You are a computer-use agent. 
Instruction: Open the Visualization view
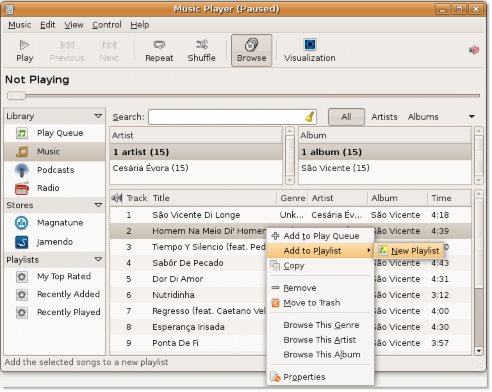pos(310,51)
